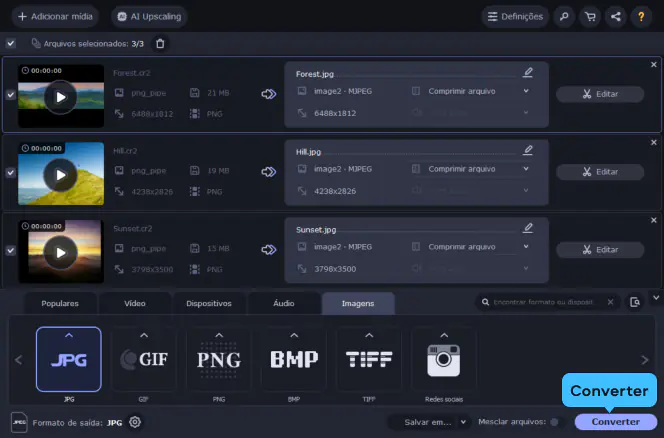Toggle the select all files checkbox
The height and width of the screenshot is (438, 664).
(x=11, y=44)
